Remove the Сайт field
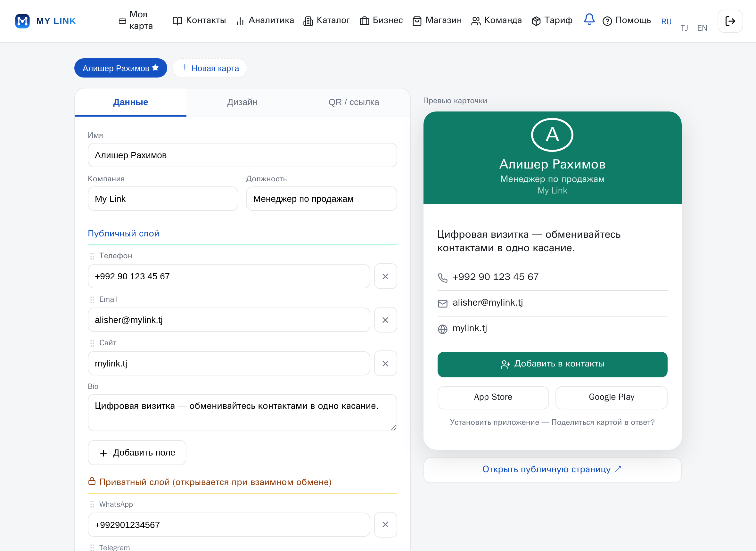756x551 pixels. coord(385,363)
